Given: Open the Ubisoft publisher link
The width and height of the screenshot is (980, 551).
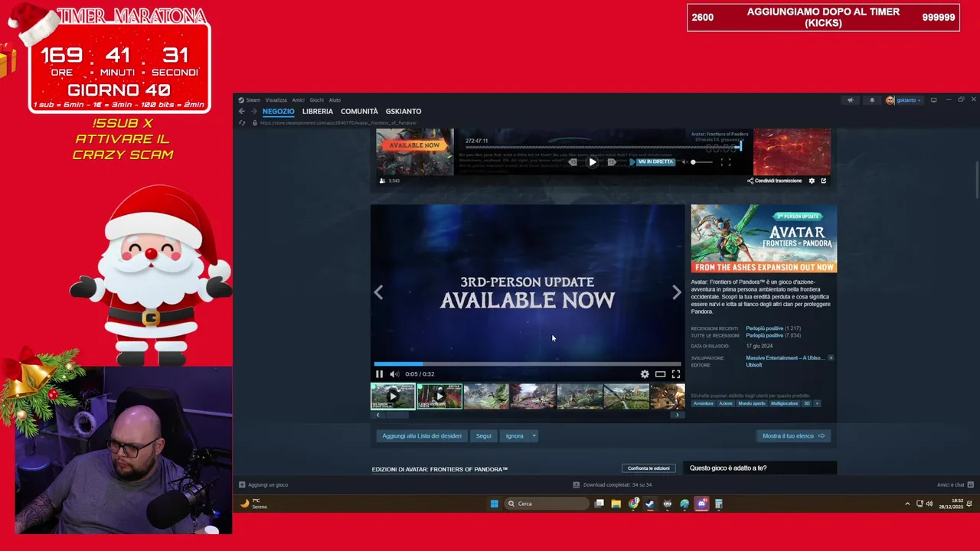Looking at the screenshot, I should coord(754,365).
